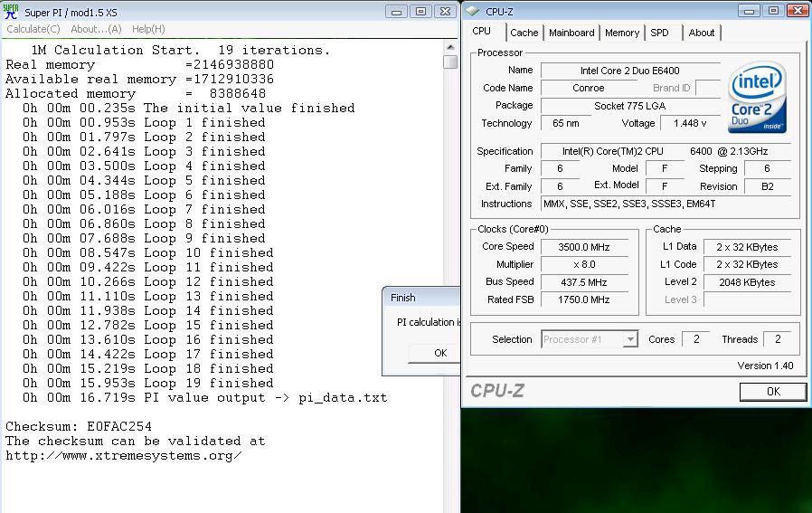The image size is (812, 513).
Task: Switch to the Cache tab
Action: [524, 33]
